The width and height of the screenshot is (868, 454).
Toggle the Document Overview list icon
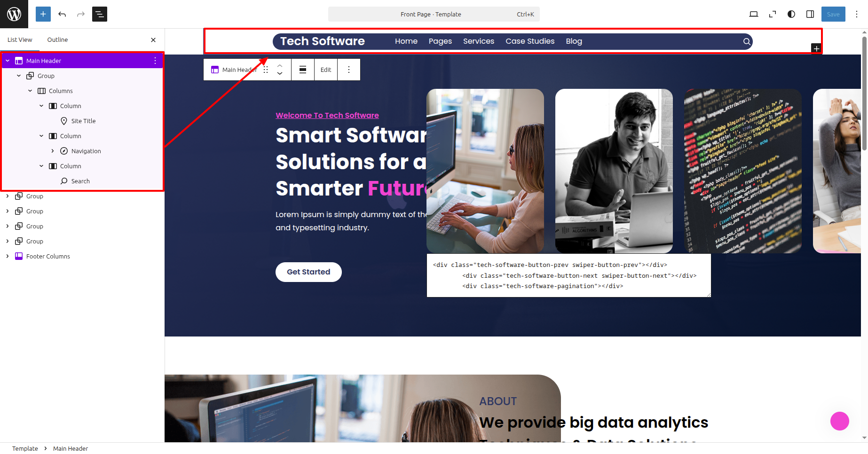pos(100,14)
